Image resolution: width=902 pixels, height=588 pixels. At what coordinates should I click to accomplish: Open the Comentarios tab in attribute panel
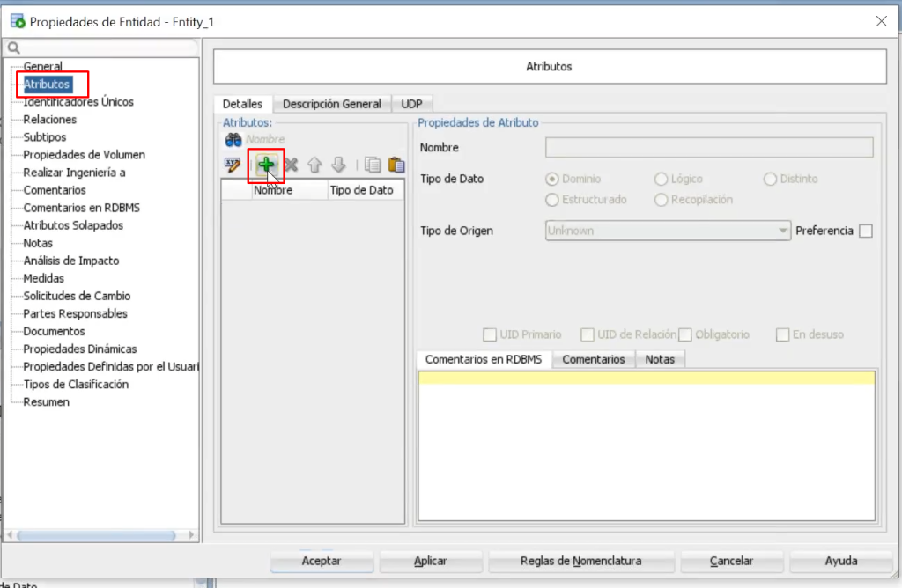coord(593,359)
